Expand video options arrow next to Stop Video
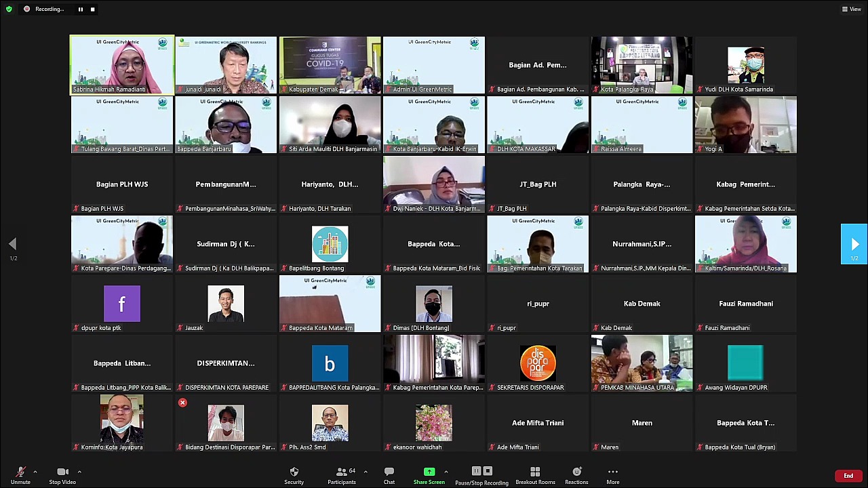Screen dimensions: 868x488 (79, 472)
